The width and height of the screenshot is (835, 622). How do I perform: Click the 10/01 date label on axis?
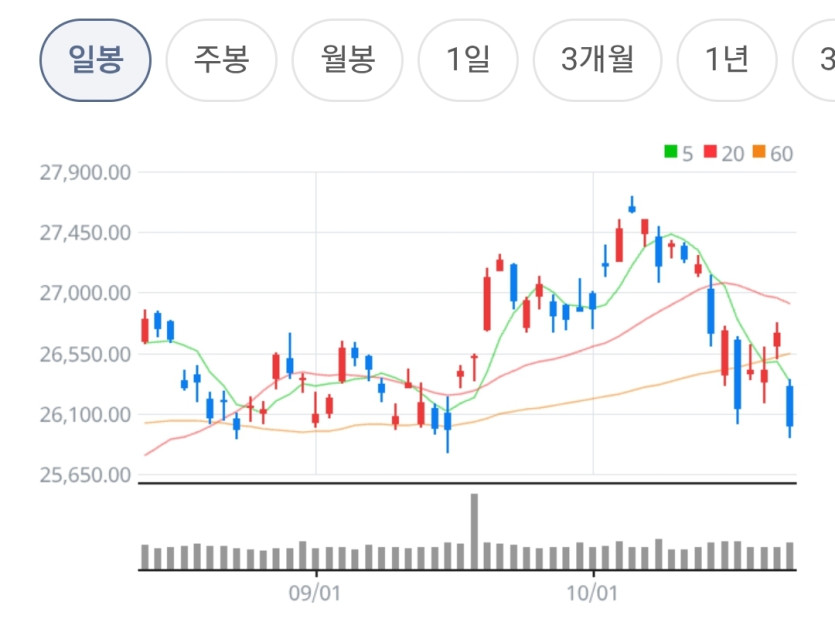click(592, 593)
